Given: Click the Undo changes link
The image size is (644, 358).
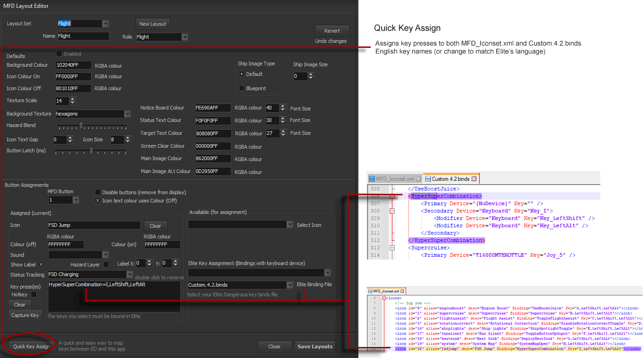Looking at the screenshot, I should click(331, 40).
